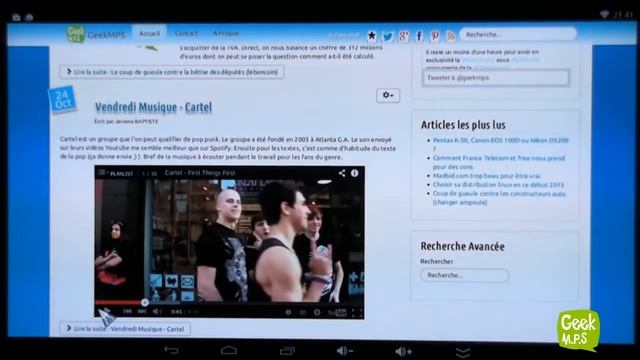
Task: Select the Accueil menu tab
Action: pyautogui.click(x=149, y=34)
